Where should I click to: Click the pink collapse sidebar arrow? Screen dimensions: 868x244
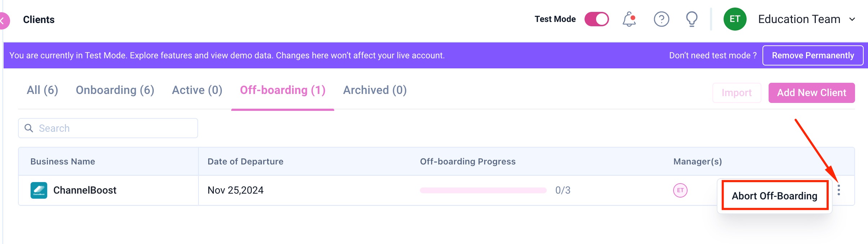[4, 21]
